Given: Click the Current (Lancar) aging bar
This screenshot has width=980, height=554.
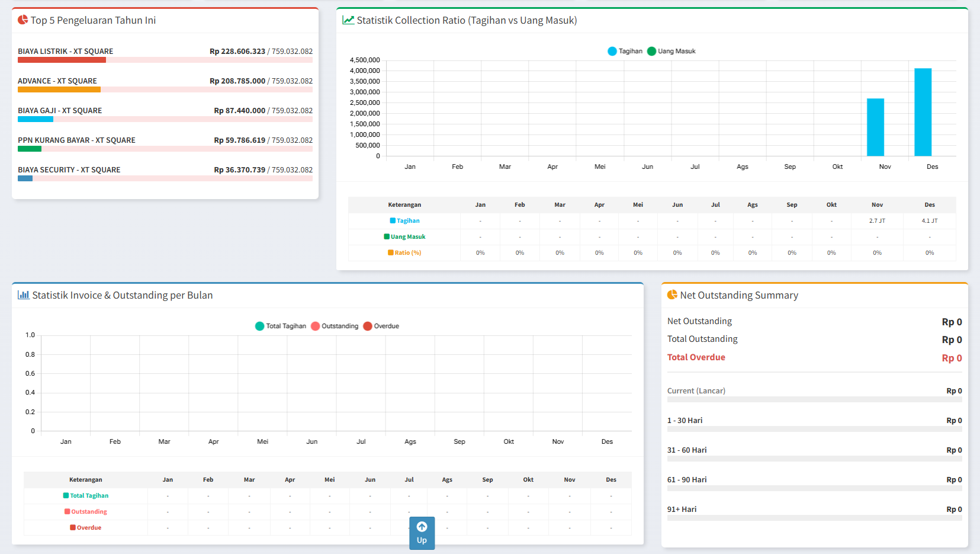Looking at the screenshot, I should [814, 399].
